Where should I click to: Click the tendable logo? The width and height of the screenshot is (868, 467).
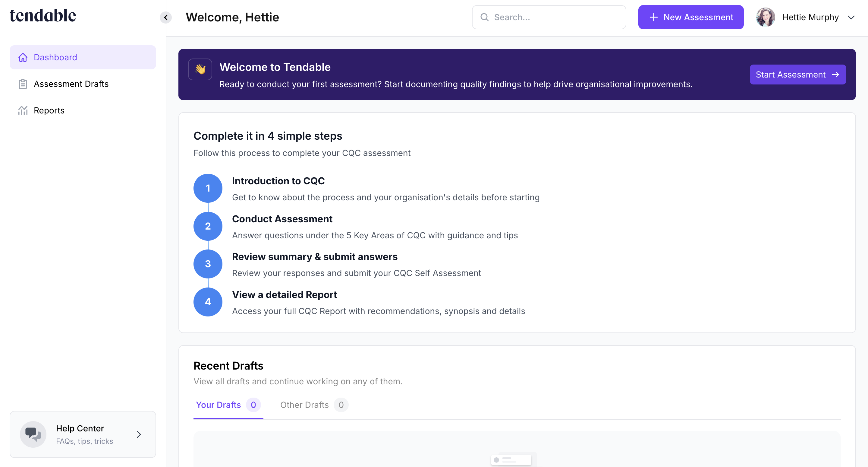[43, 16]
